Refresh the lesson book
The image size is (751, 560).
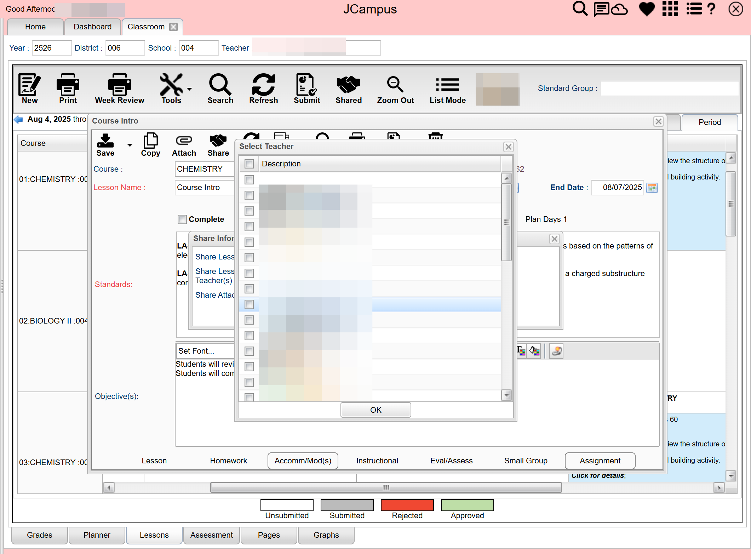[263, 88]
